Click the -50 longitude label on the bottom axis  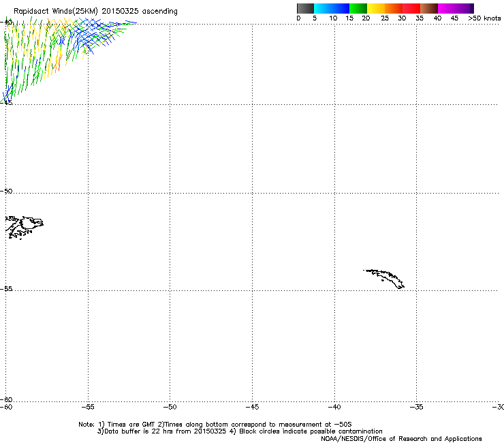[170, 407]
